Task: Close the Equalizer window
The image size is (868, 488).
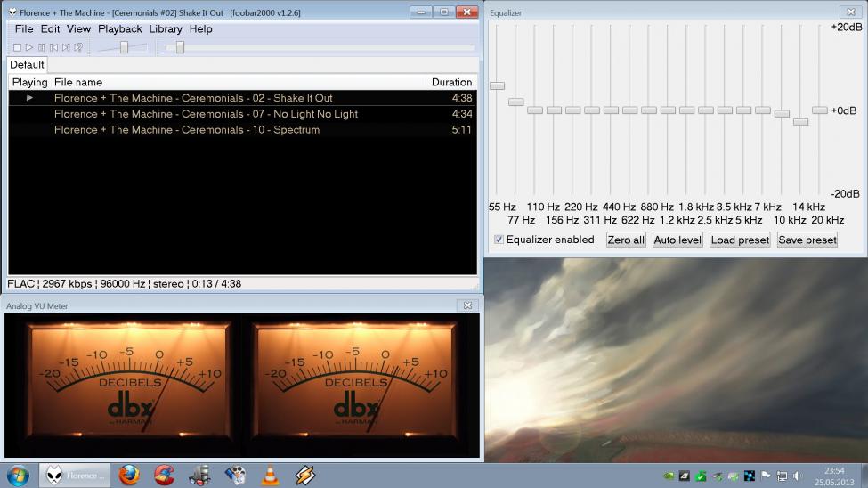Action: pos(851,12)
